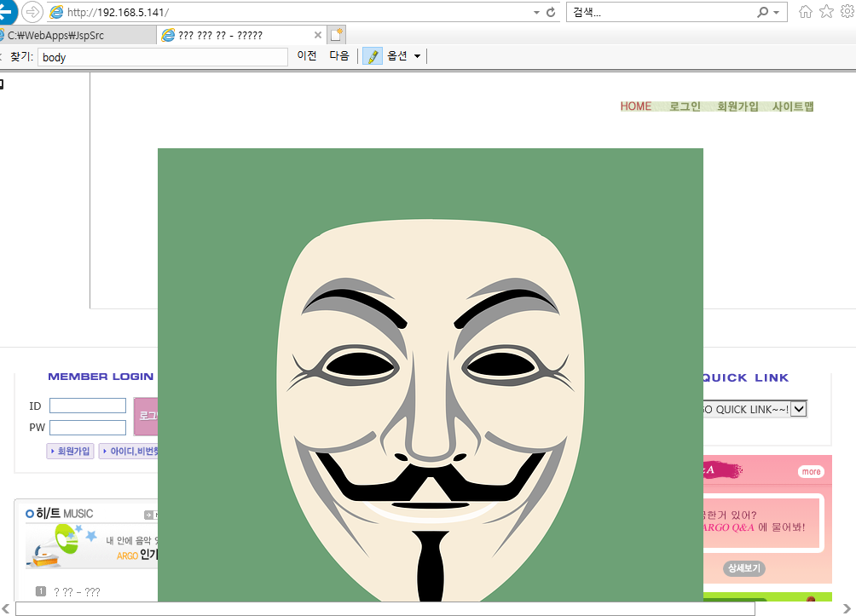The image size is (856, 616).
Task: Close the '??? ??? ??' tab
Action: coord(318,35)
